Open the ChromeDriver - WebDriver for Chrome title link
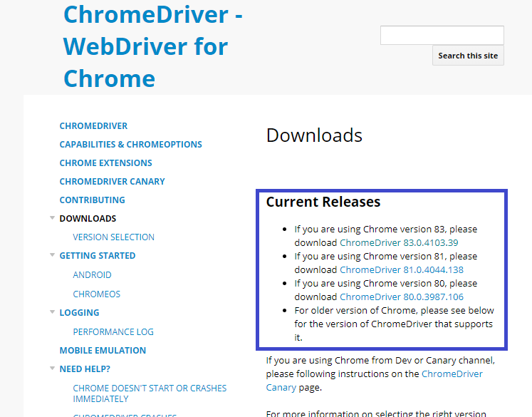532x417 pixels. pos(153,46)
